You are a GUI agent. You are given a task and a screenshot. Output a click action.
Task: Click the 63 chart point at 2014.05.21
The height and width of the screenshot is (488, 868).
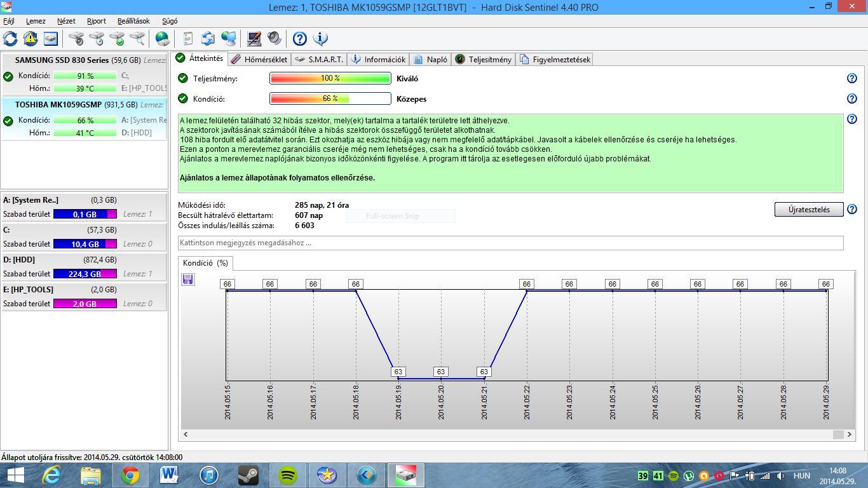(x=484, y=372)
